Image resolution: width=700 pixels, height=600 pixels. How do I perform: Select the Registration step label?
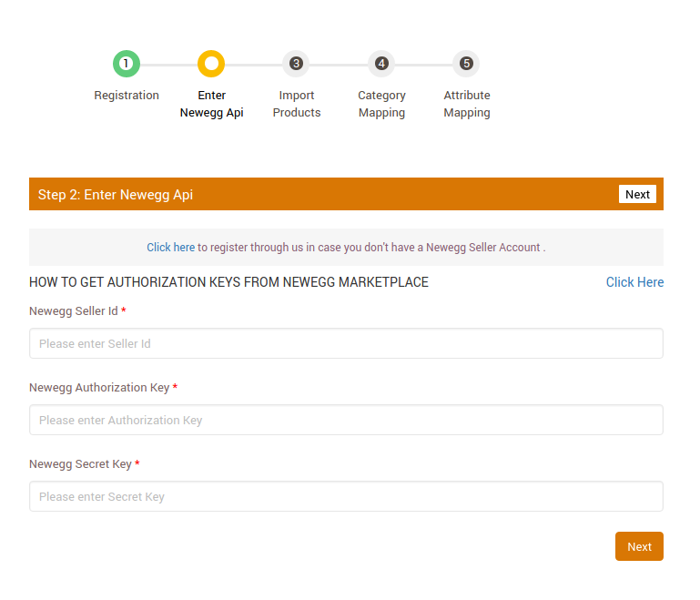coord(127,95)
